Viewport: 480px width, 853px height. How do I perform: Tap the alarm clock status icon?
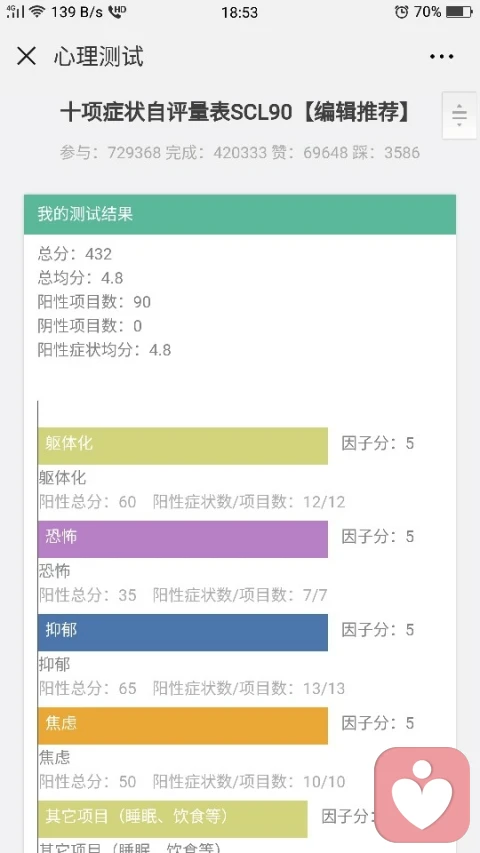[402, 11]
